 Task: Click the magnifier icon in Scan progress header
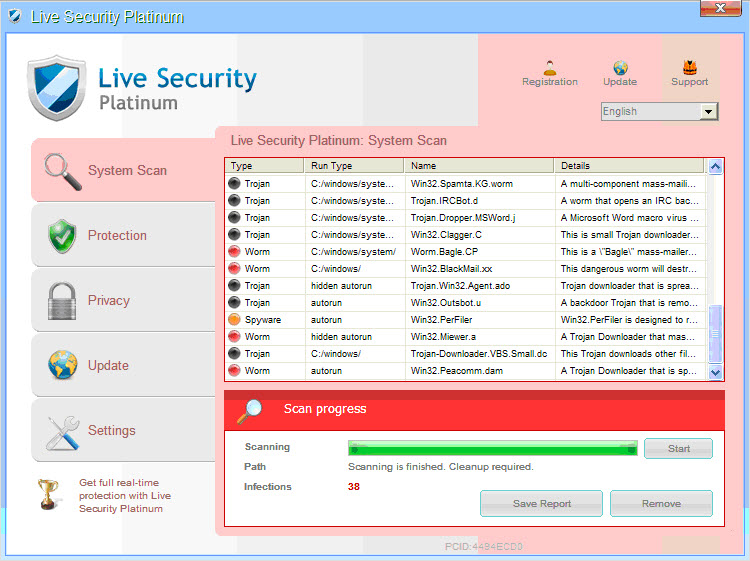[x=250, y=411]
